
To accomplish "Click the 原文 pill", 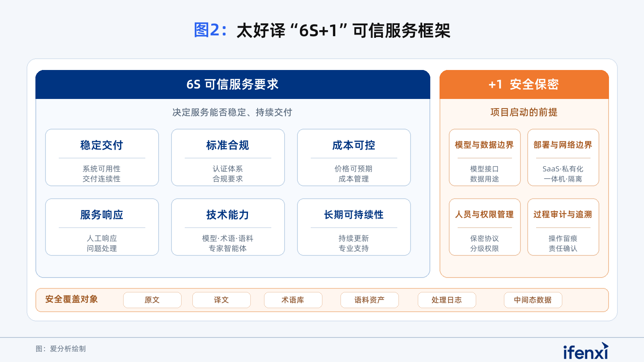I will point(152,300).
